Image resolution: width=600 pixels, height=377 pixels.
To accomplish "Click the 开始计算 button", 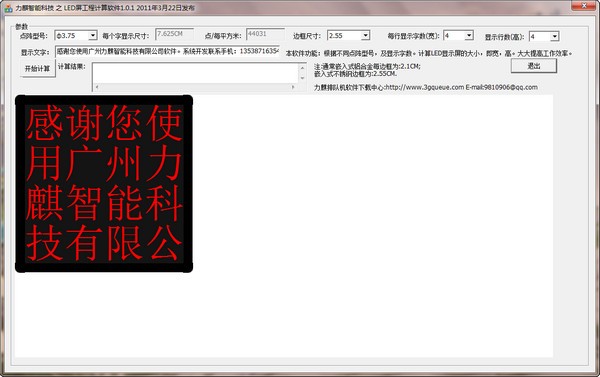I will pyautogui.click(x=38, y=69).
